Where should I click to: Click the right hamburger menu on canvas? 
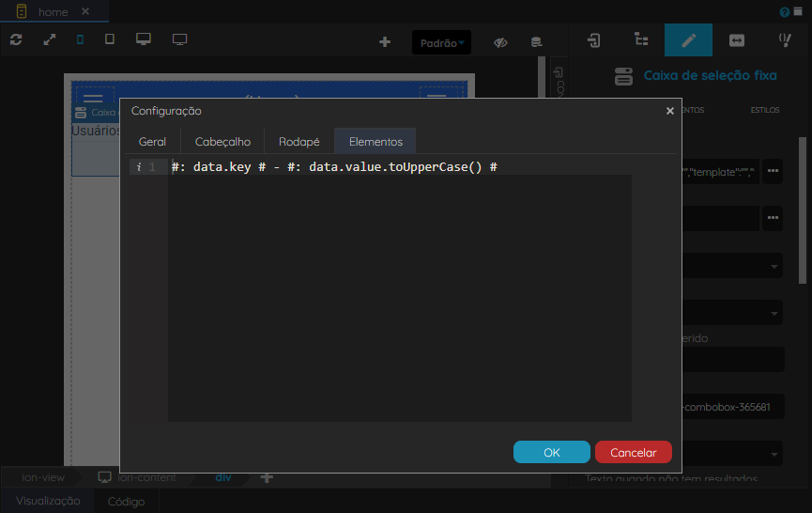click(437, 96)
